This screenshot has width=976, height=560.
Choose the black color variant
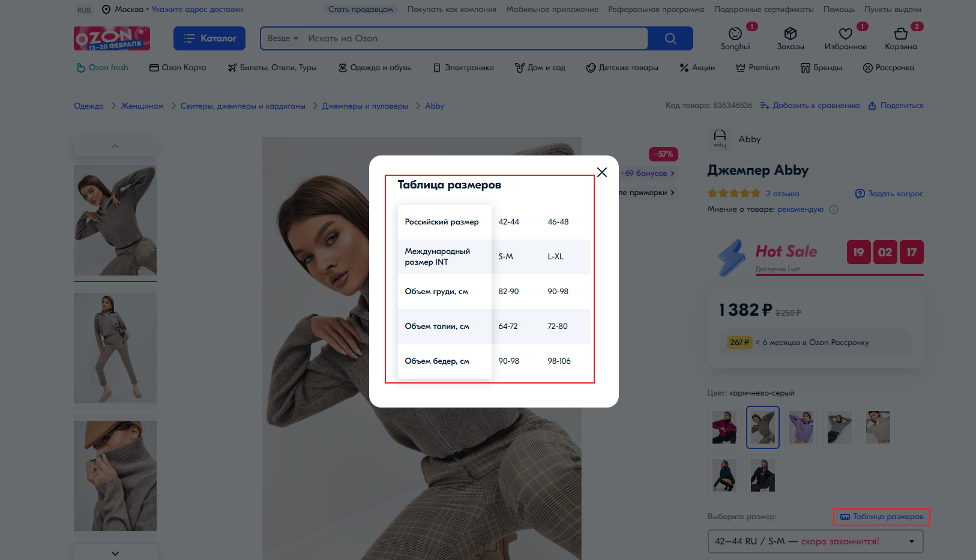(x=763, y=476)
